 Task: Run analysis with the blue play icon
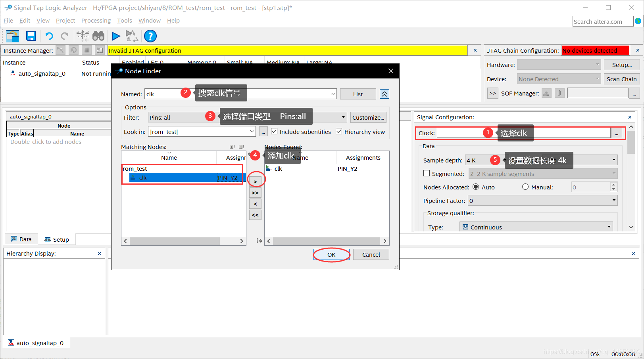point(116,36)
